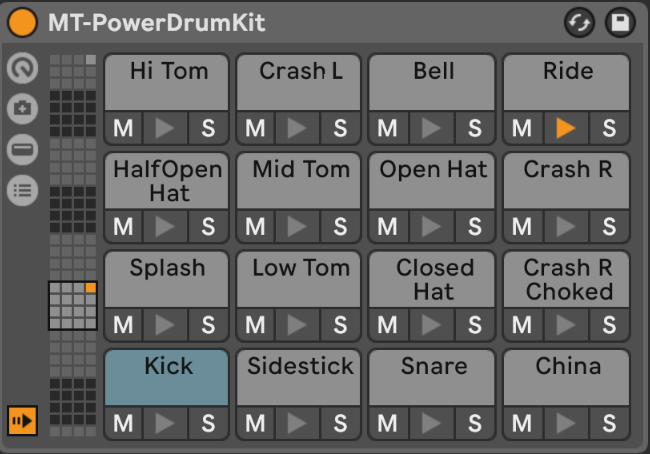Solo the Crash L pad
650x454 pixels.
340,128
